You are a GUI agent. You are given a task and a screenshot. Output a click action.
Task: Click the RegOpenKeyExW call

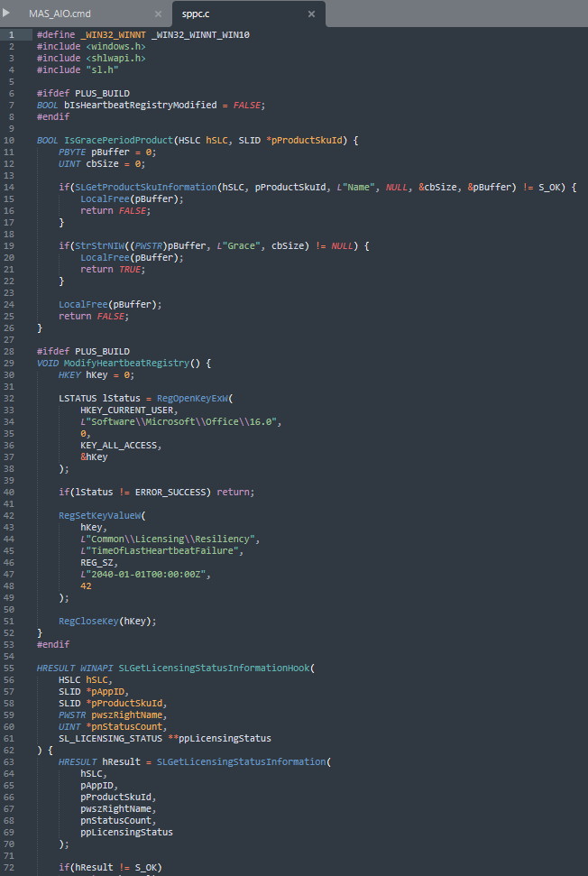point(192,399)
